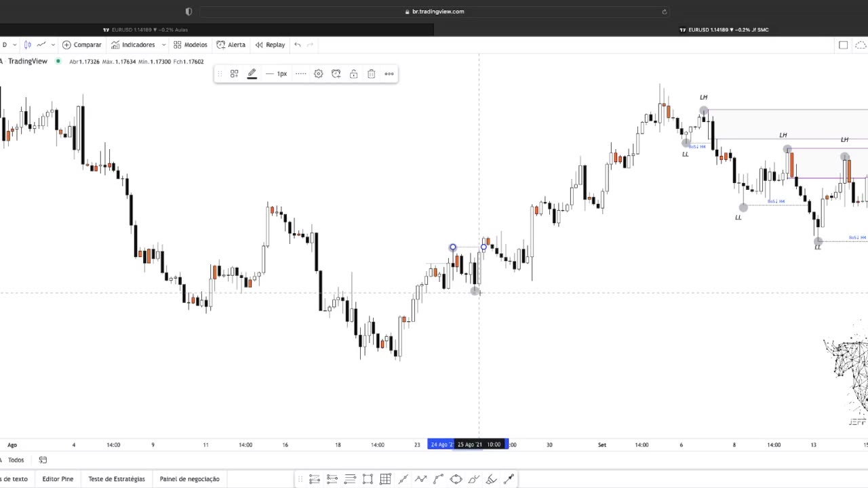The image size is (868, 488).
Task: Grab the bottom favorites toolbar drag handle
Action: [300, 479]
